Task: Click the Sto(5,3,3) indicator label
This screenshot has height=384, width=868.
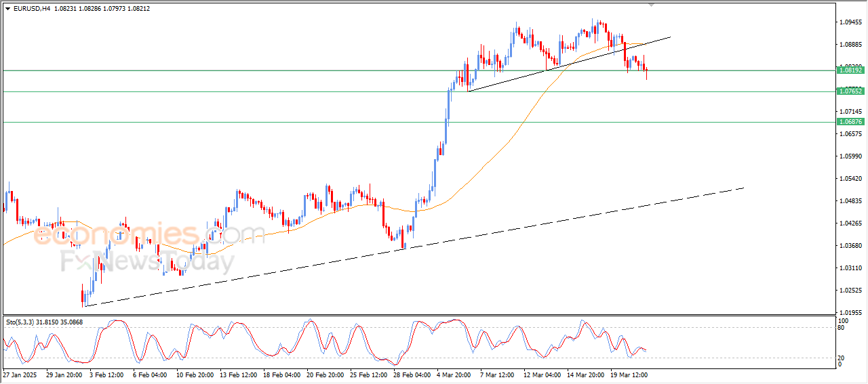Action: (21, 322)
